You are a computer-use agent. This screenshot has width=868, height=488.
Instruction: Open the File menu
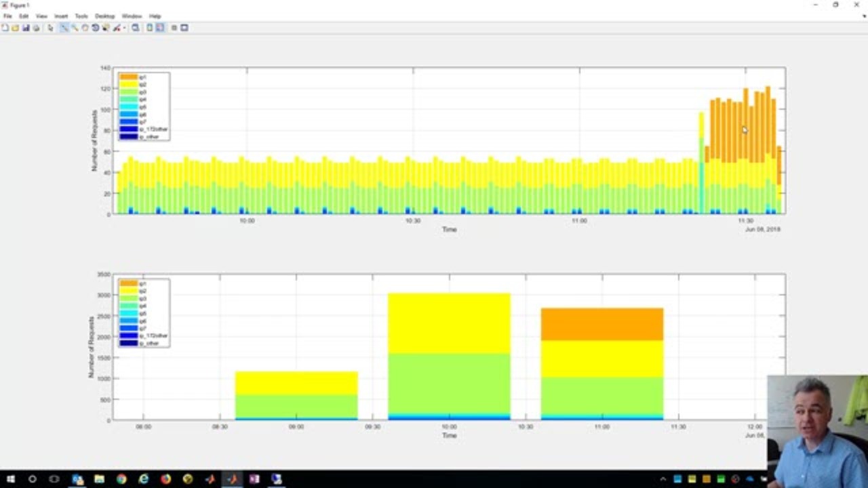pos(7,16)
